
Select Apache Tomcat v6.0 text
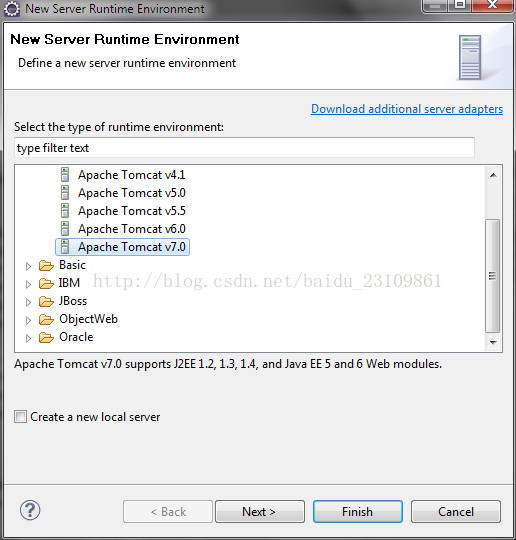coord(132,228)
